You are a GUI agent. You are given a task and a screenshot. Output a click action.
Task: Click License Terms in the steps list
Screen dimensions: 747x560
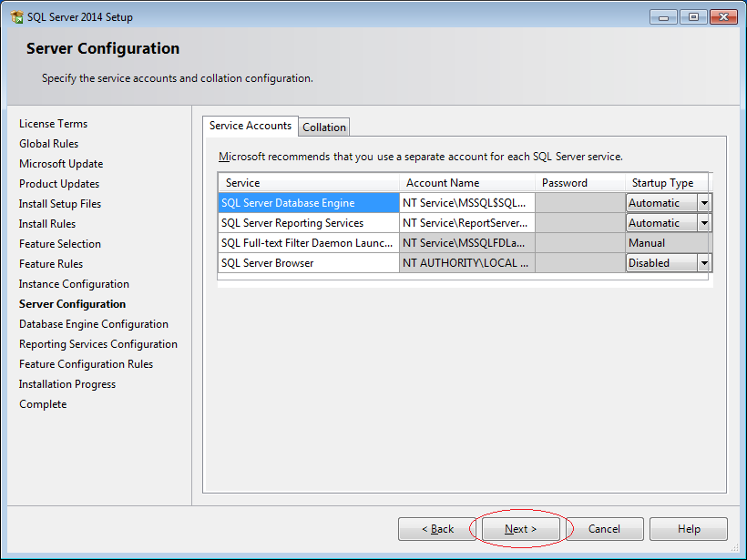point(54,124)
